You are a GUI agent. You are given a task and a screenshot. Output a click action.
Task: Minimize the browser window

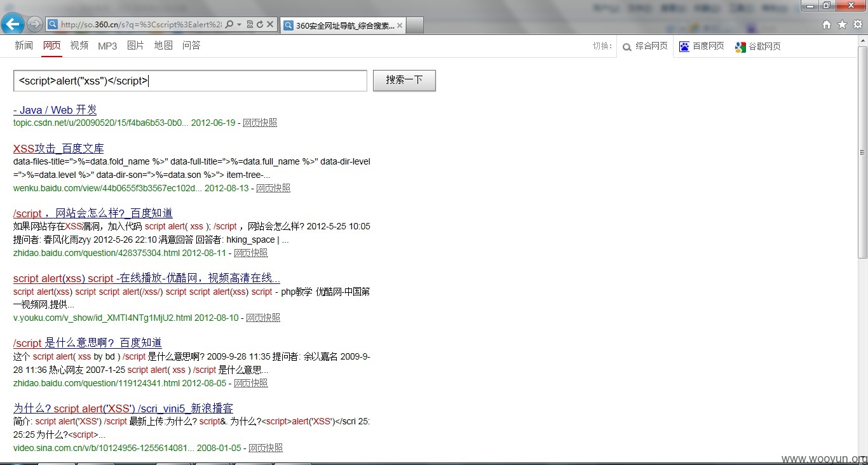pos(810,5)
